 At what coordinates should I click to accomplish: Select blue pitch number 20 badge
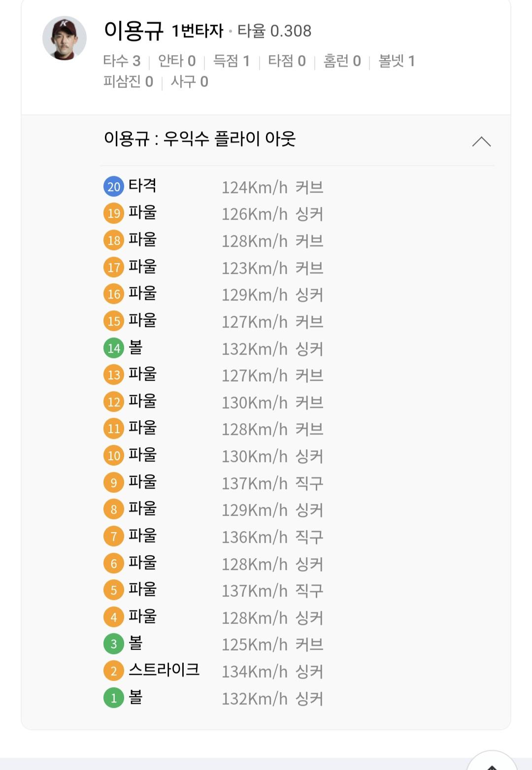pos(114,187)
